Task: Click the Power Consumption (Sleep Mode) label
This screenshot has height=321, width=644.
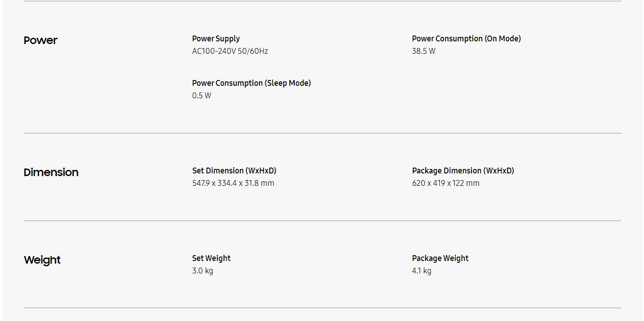Action: tap(252, 83)
